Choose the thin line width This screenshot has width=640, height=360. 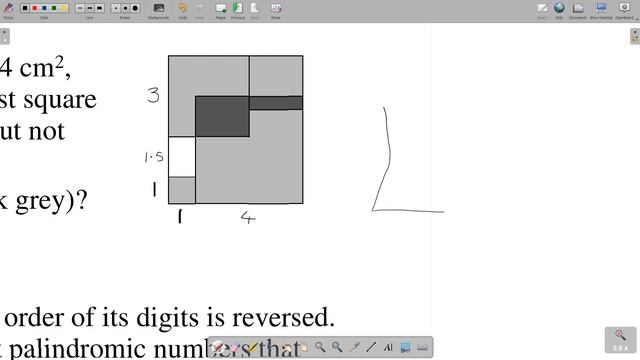coord(80,8)
